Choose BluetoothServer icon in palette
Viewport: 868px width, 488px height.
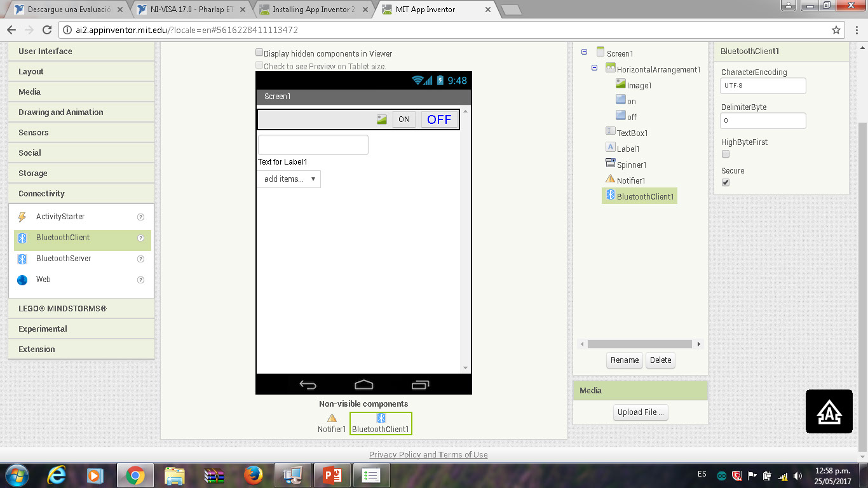point(22,259)
